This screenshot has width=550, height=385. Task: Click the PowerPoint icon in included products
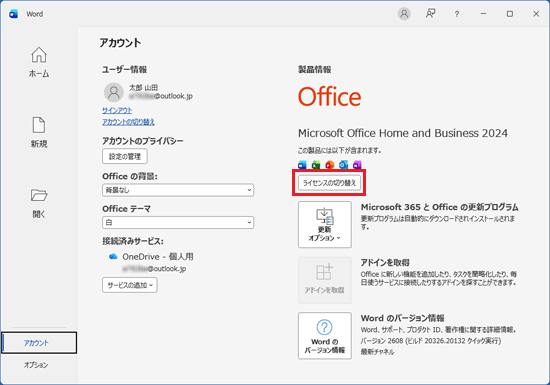330,164
